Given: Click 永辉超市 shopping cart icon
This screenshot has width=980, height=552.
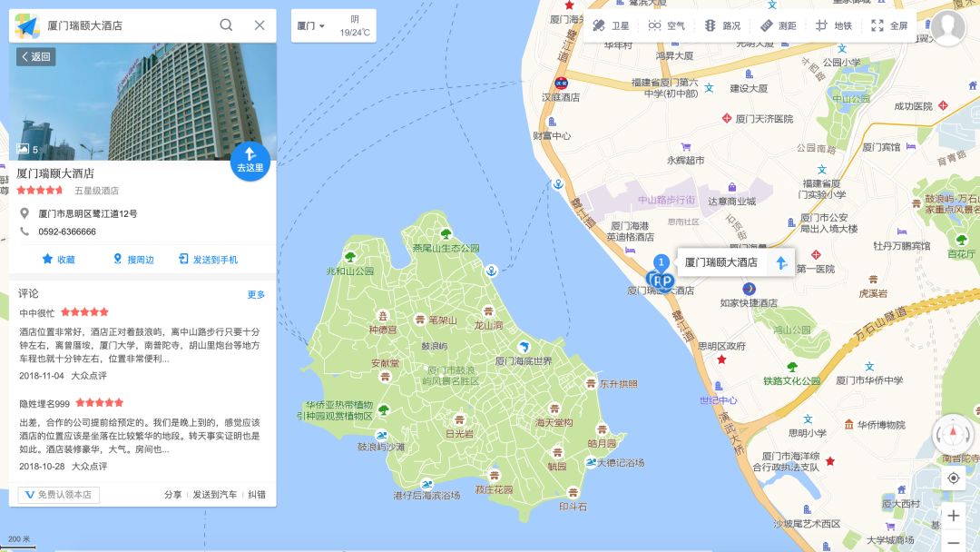Looking at the screenshot, I should coord(686,147).
